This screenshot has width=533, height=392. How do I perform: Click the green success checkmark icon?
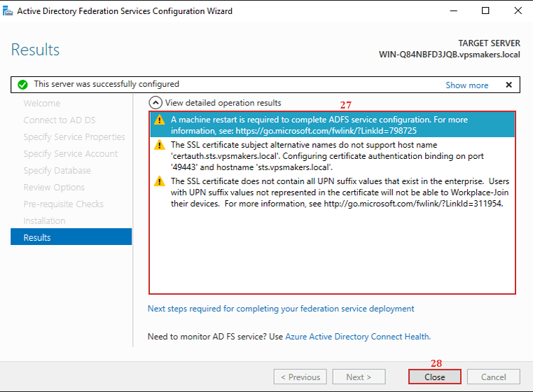click(x=22, y=85)
